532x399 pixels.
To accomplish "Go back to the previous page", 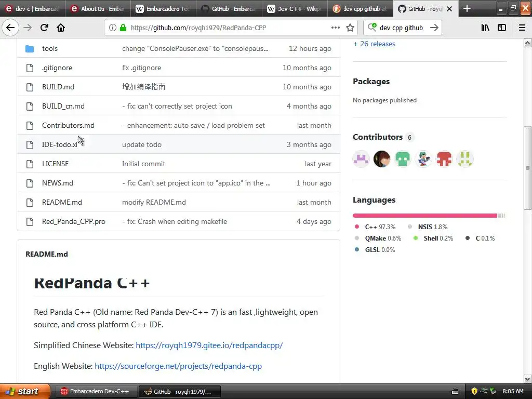I will 10,28.
